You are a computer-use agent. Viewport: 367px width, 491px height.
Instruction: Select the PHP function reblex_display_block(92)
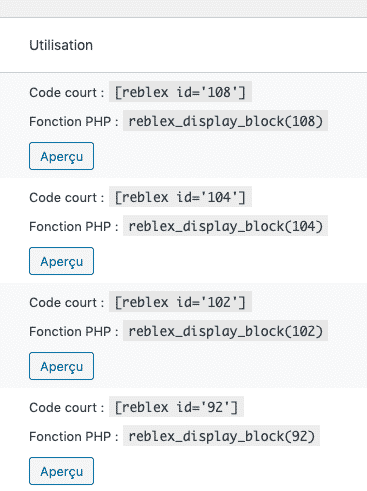point(221,436)
